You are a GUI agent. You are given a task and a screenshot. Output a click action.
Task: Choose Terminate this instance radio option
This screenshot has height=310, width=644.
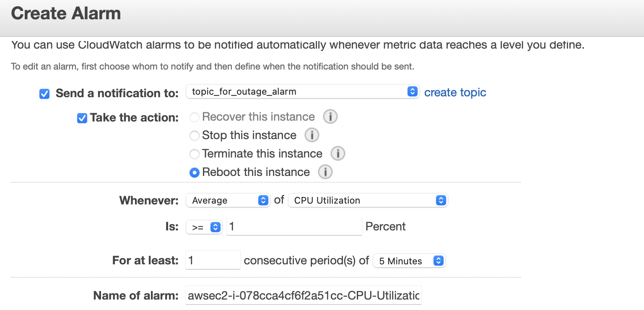coord(194,154)
